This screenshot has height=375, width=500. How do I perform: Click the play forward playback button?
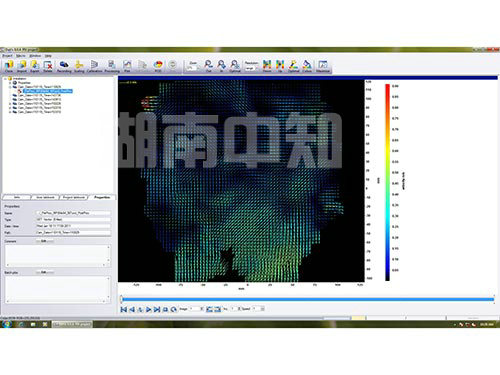(149, 309)
